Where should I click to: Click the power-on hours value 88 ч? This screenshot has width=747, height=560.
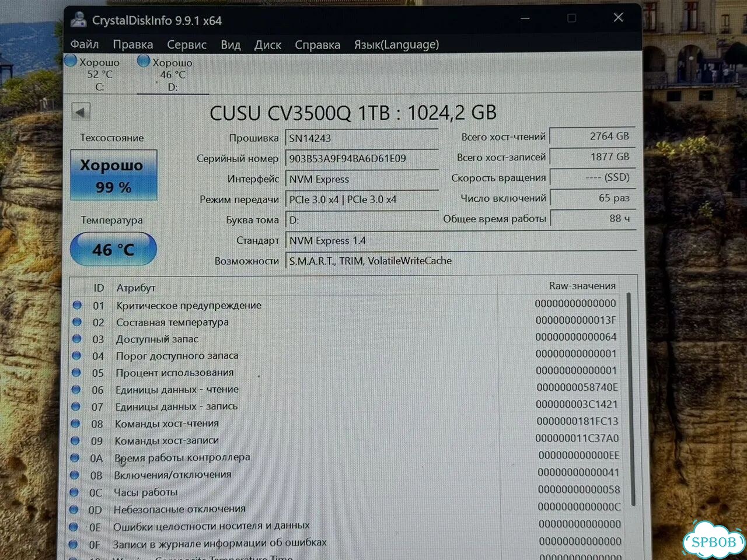[593, 218]
